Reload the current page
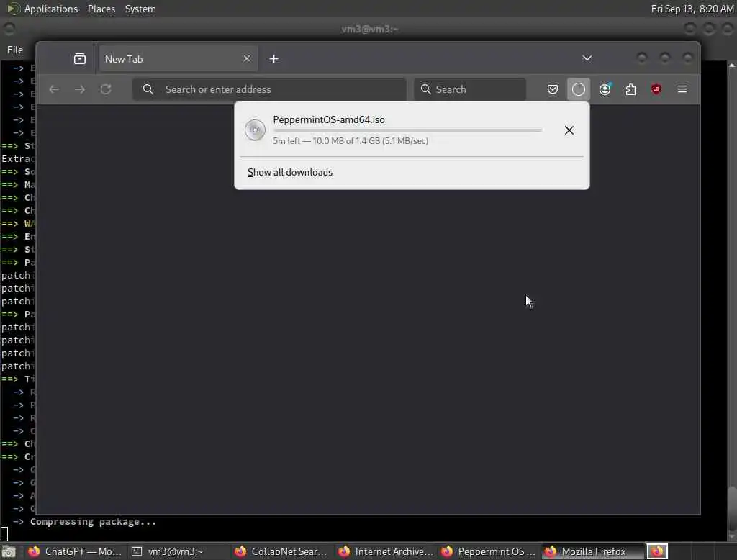737x560 pixels. (106, 89)
